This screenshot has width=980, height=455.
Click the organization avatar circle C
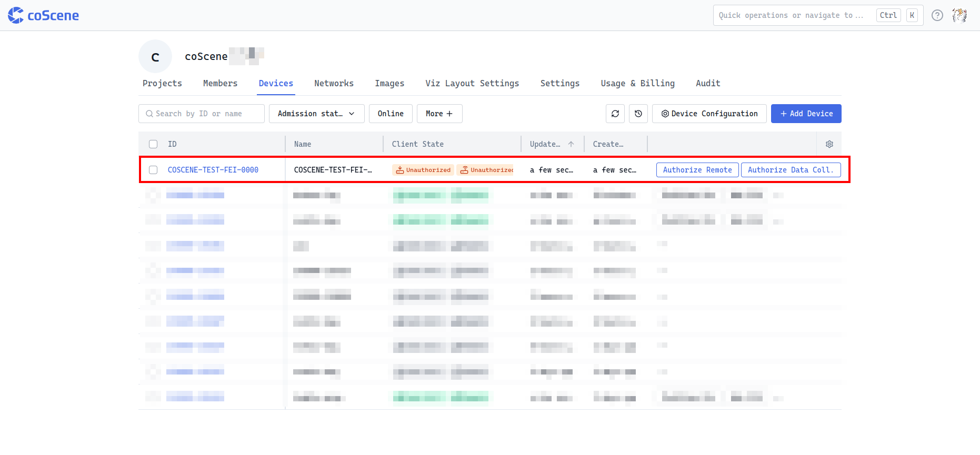155,56
